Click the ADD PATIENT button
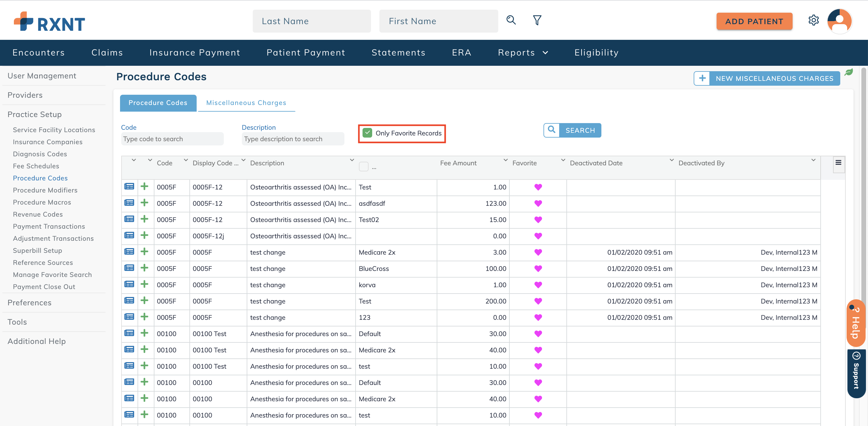868x426 pixels. (754, 21)
